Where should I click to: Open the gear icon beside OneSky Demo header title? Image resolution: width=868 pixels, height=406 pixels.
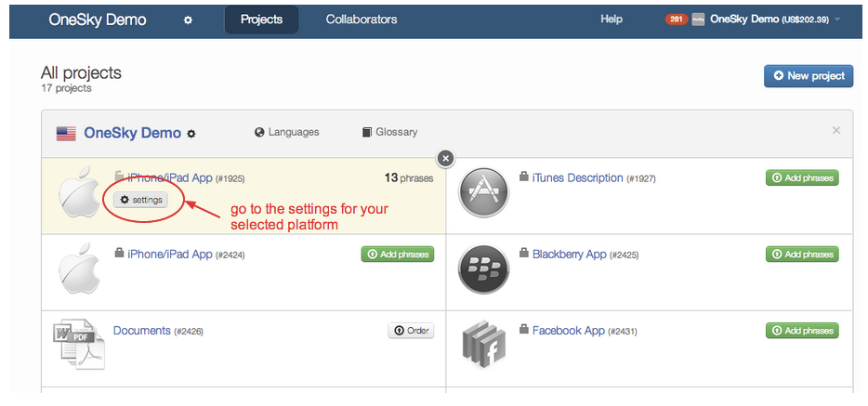click(188, 20)
